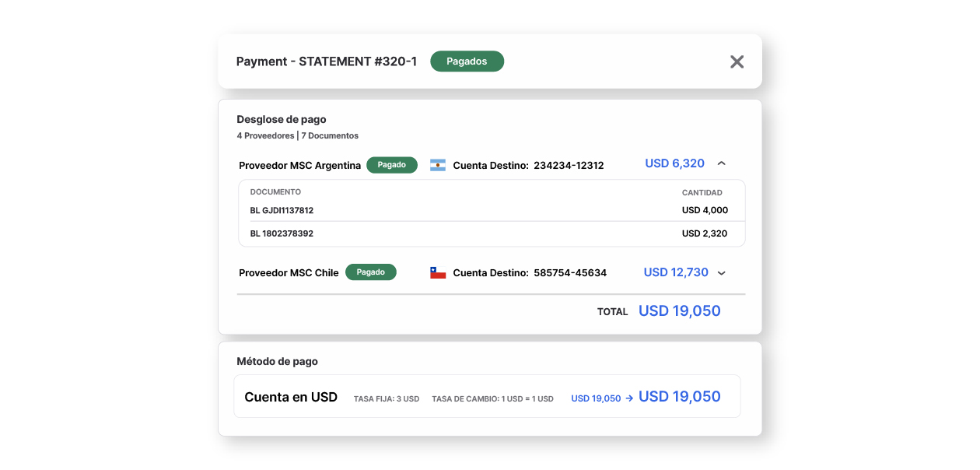The image size is (980, 470).
Task: Click the green Pagados status badge in header
Action: point(467,61)
